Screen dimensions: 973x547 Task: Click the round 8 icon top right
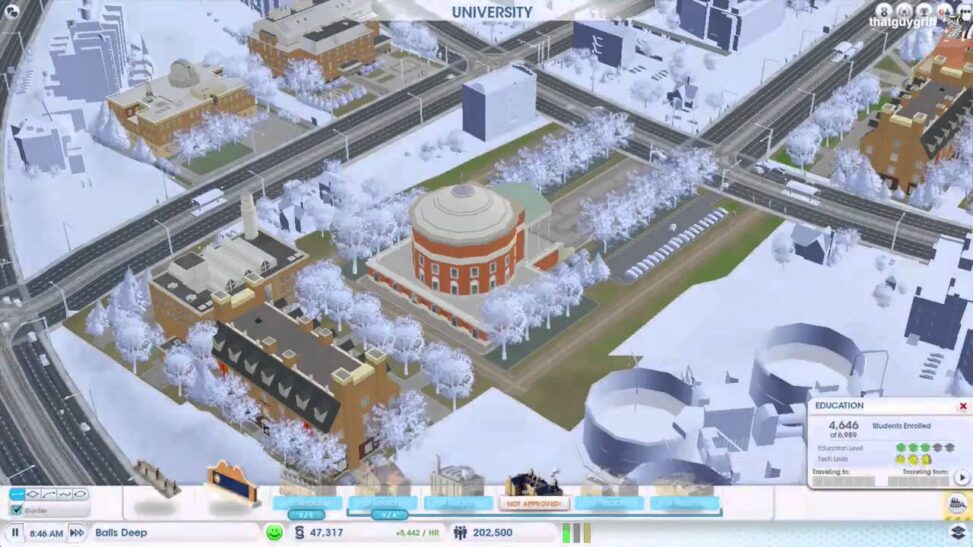(884, 11)
